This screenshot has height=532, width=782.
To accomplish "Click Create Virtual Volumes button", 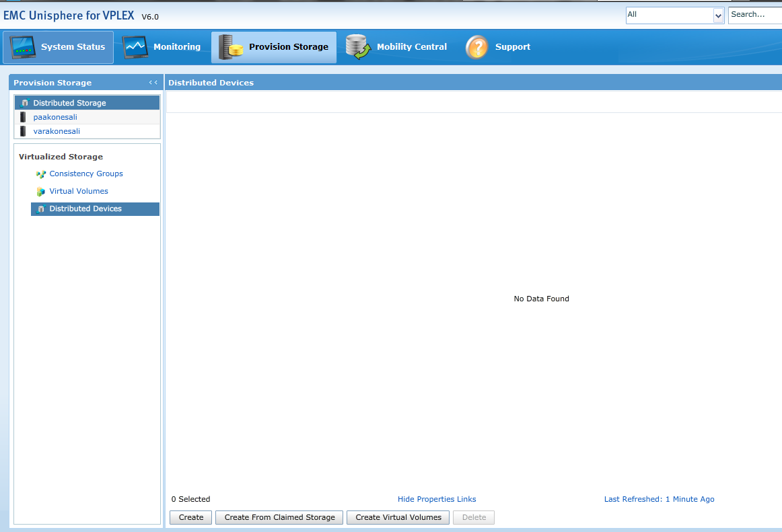I will point(398,518).
